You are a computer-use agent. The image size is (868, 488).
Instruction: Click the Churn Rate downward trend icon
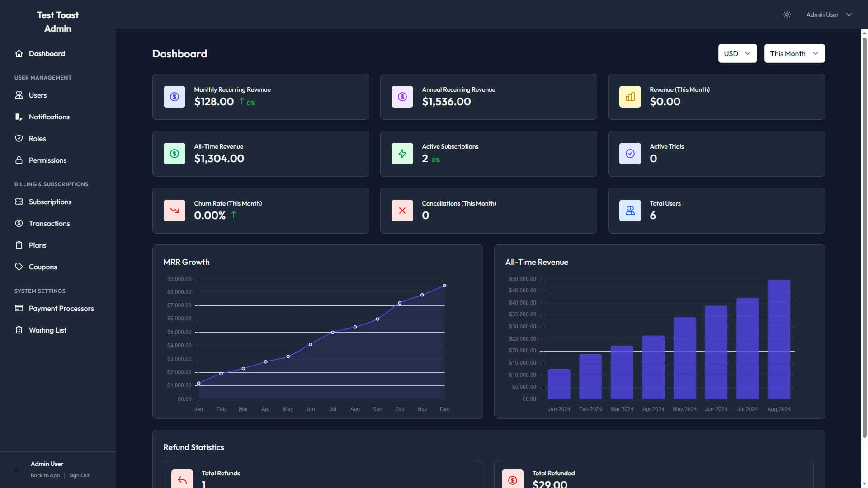tap(174, 210)
